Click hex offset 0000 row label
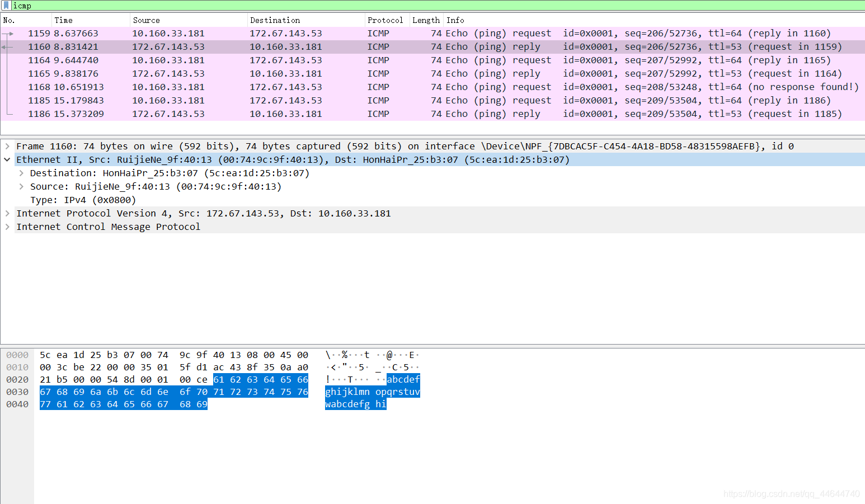 pos(17,355)
